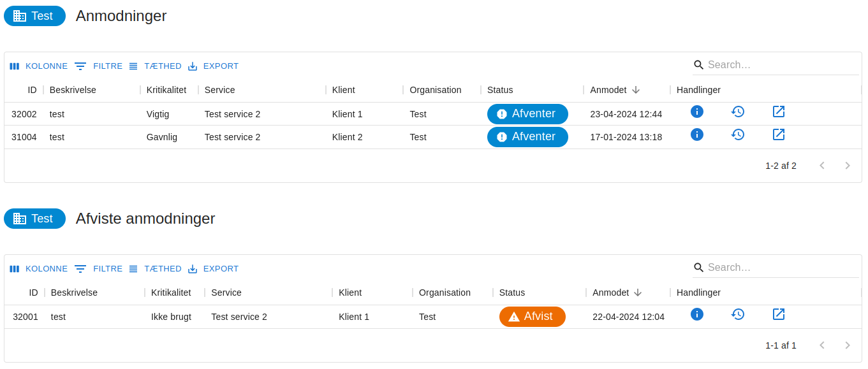The image size is (868, 369).
Task: Click the Afventer status chip for 32002
Action: point(527,114)
